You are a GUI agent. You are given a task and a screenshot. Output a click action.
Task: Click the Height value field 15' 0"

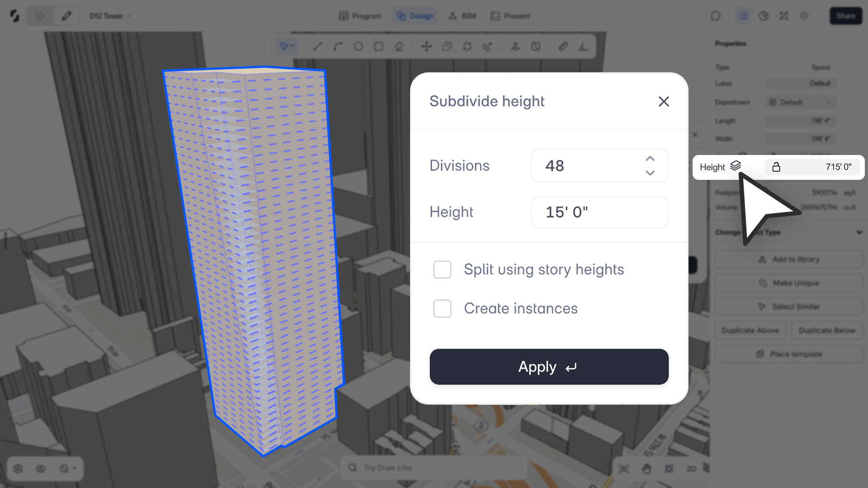coord(599,212)
